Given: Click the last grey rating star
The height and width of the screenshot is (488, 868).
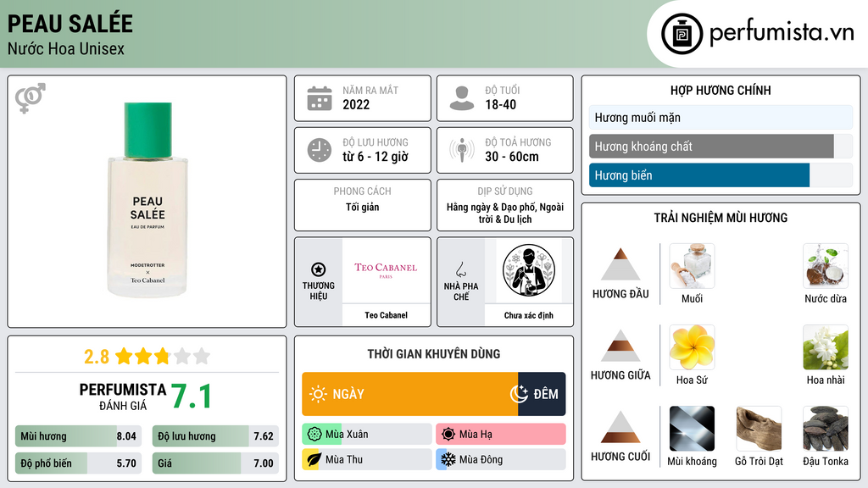Looking at the screenshot, I should [202, 357].
